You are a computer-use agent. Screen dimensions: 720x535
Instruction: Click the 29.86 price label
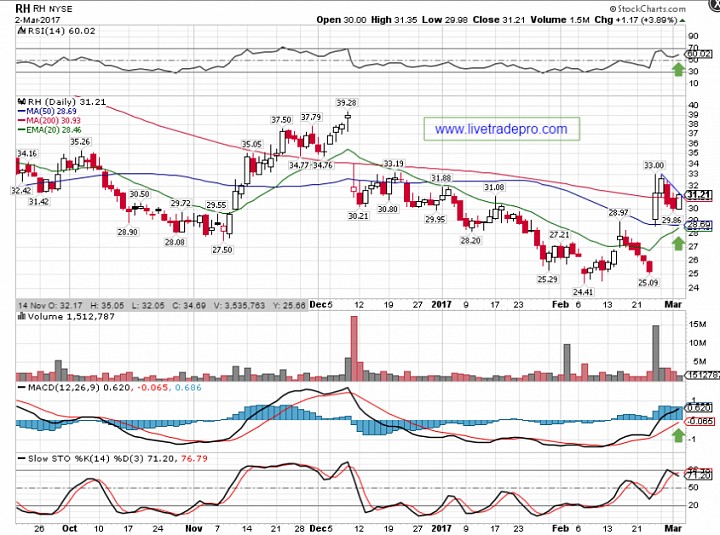pyautogui.click(x=671, y=220)
